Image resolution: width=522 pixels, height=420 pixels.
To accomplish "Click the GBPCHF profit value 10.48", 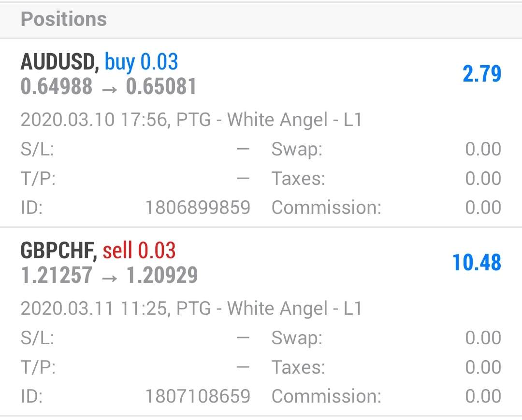I will [477, 263].
